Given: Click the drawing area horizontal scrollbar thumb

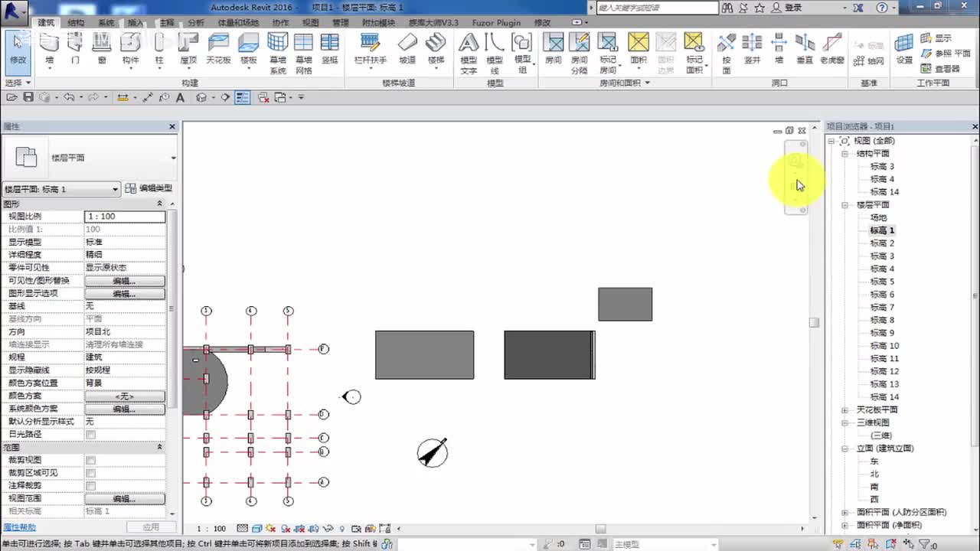Looking at the screenshot, I should [601, 529].
